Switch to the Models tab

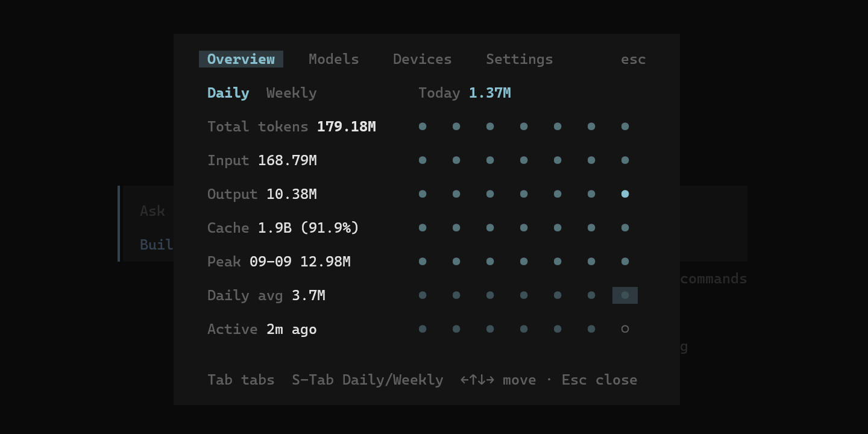click(334, 59)
